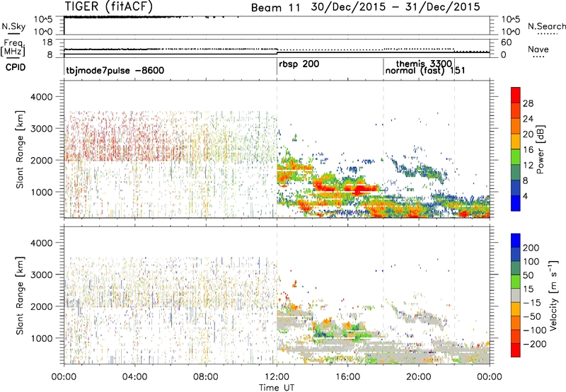
Task: Click the plot title TIGER (fitACF)
Action: [109, 6]
